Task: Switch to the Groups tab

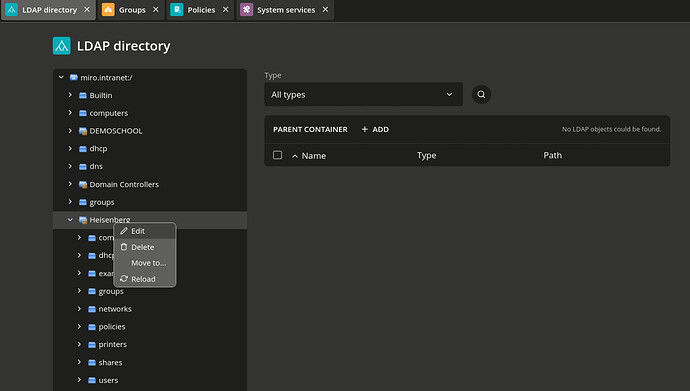Action: tap(132, 10)
